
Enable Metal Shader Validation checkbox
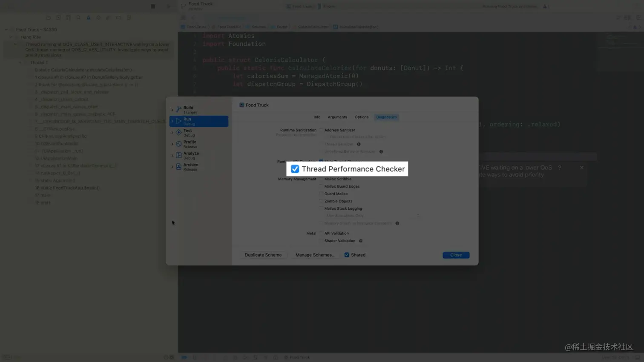click(321, 241)
